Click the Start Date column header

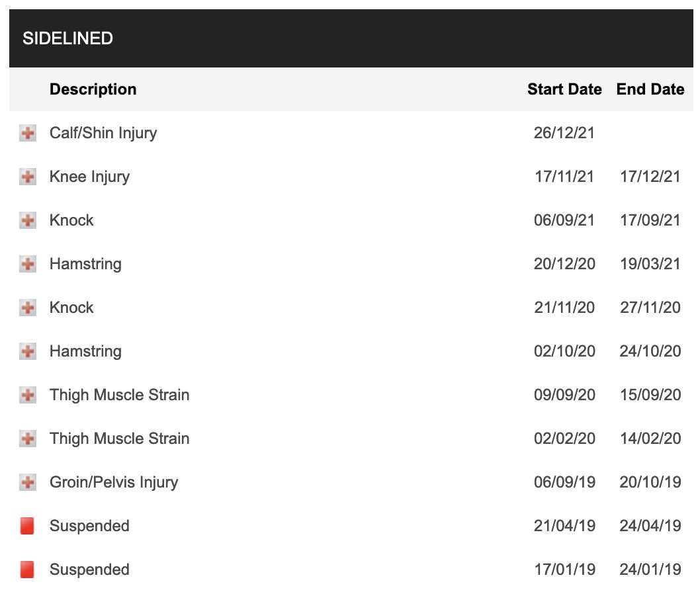pyautogui.click(x=564, y=89)
